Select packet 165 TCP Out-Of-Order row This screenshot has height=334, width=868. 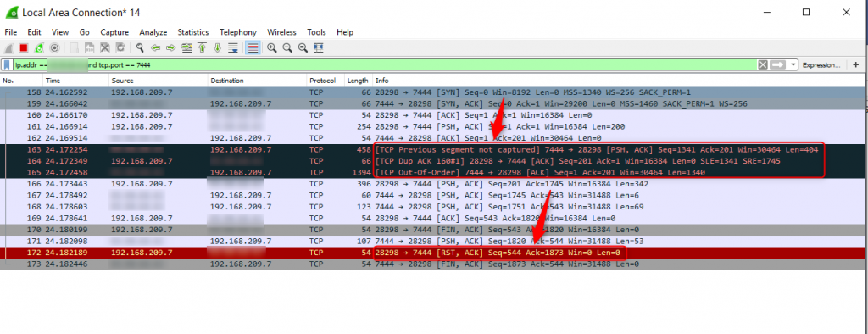point(434,172)
